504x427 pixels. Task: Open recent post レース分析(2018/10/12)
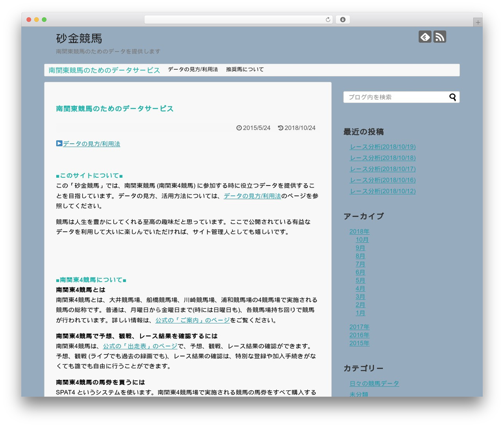(383, 191)
